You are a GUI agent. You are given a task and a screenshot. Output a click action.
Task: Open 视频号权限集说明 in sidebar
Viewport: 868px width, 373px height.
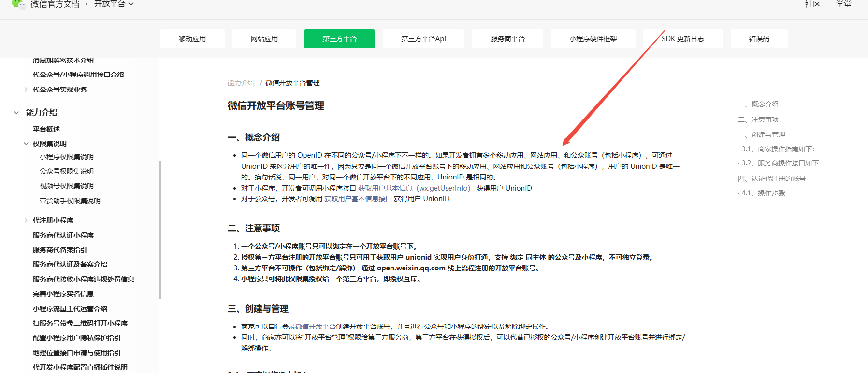pyautogui.click(x=67, y=186)
